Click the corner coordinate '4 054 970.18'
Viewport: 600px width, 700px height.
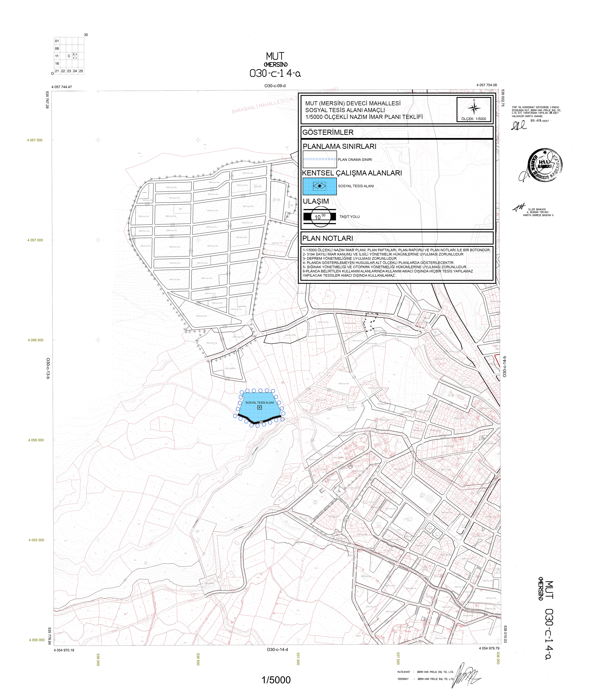pos(64,650)
